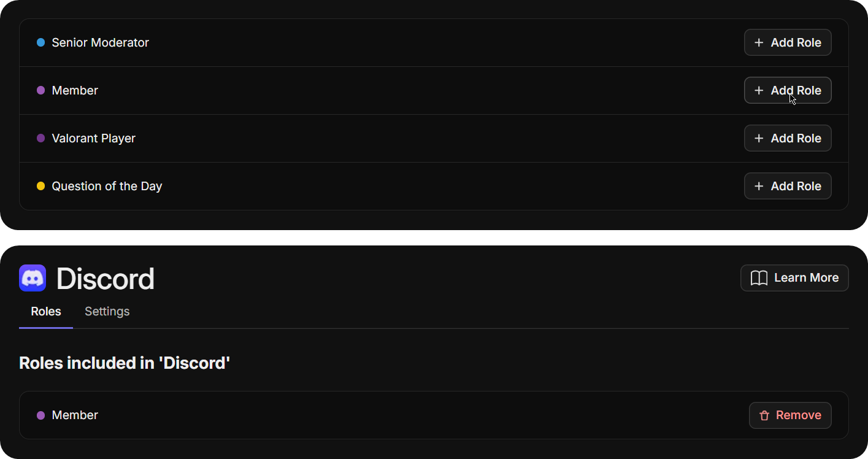Click the Valorant Player role name
The image size is (868, 459).
click(x=93, y=138)
